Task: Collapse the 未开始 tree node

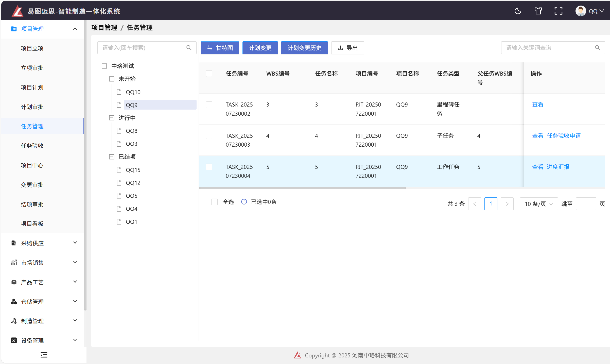Action: click(112, 79)
